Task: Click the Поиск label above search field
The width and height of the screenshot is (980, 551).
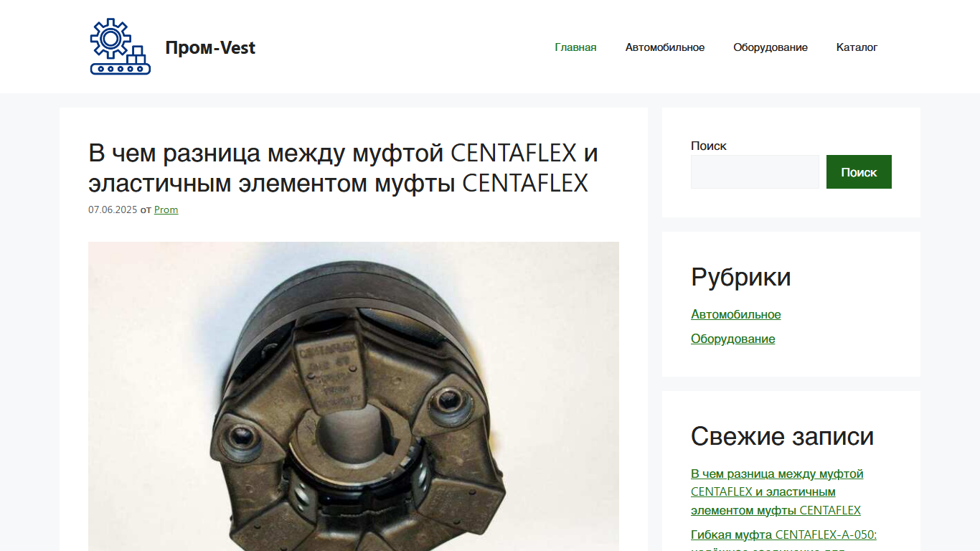Action: 709,146
